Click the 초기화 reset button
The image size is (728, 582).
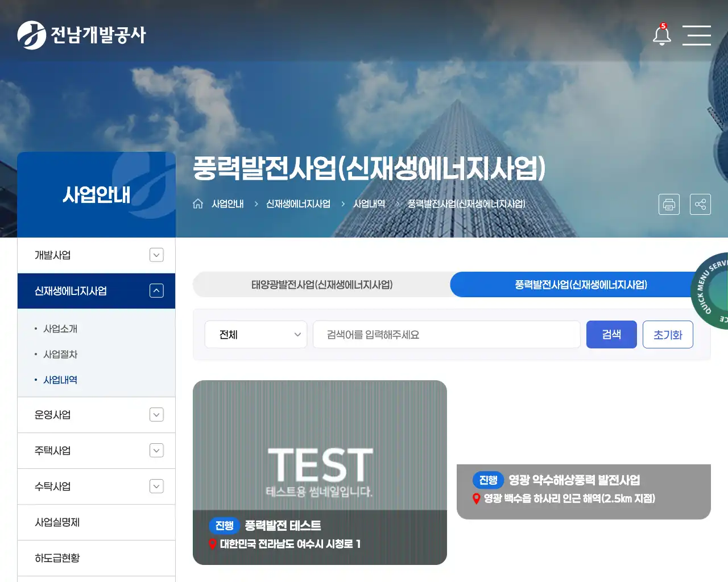(x=668, y=334)
